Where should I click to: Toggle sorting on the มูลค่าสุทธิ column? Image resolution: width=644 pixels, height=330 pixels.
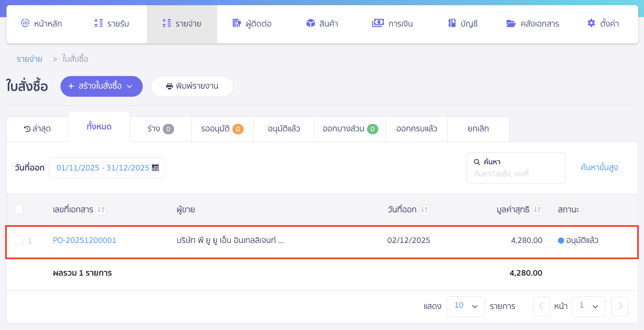tap(537, 210)
